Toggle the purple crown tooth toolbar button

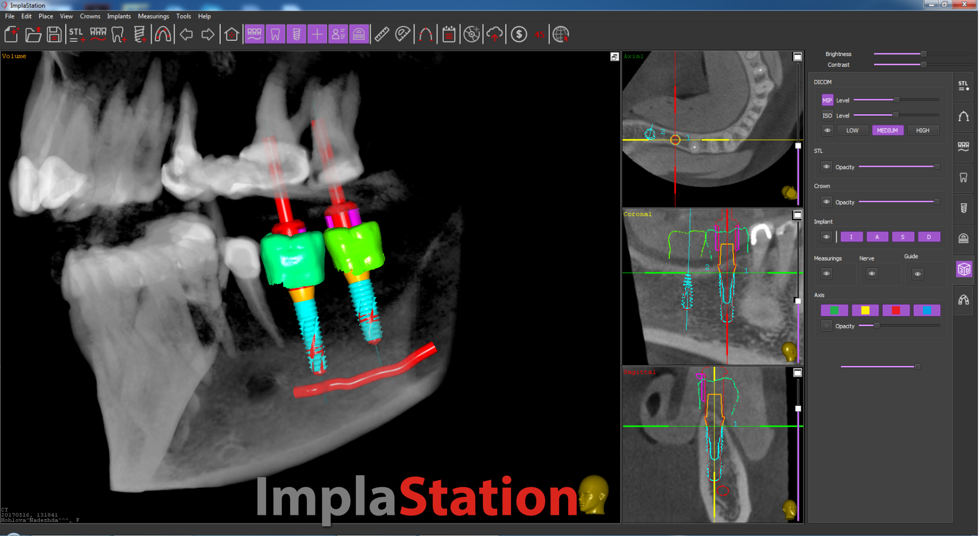click(275, 34)
